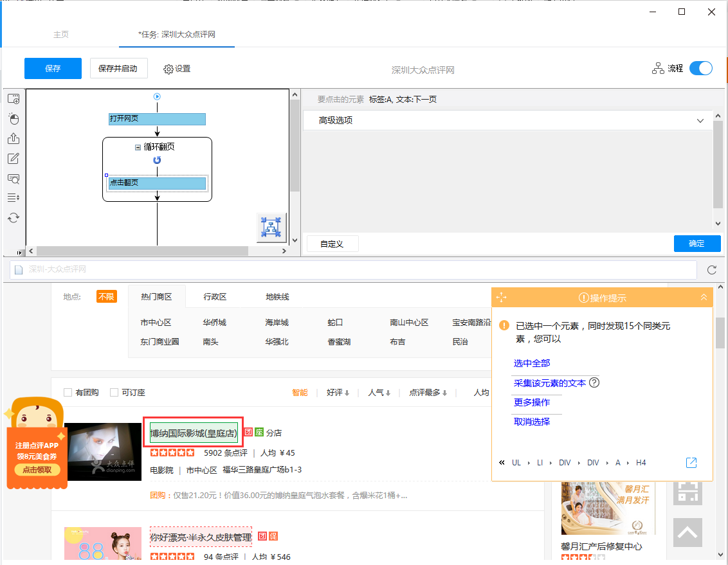Select the mouse click action icon
The width and height of the screenshot is (728, 565).
14,118
